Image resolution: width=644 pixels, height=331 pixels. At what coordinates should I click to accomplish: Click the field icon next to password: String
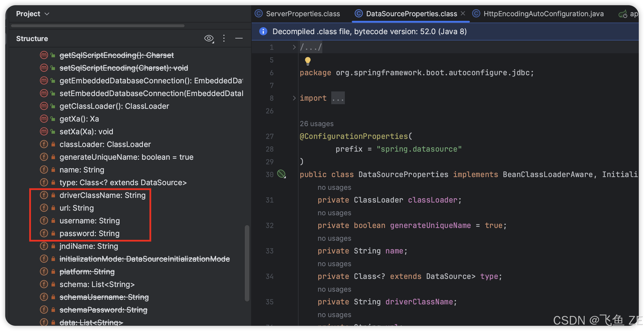(44, 233)
